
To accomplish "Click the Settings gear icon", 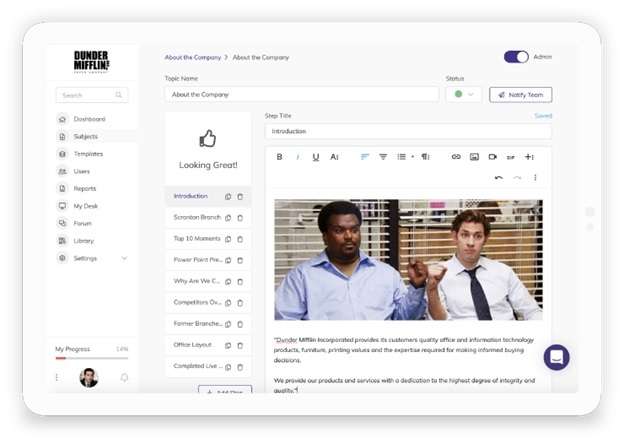I will click(62, 258).
